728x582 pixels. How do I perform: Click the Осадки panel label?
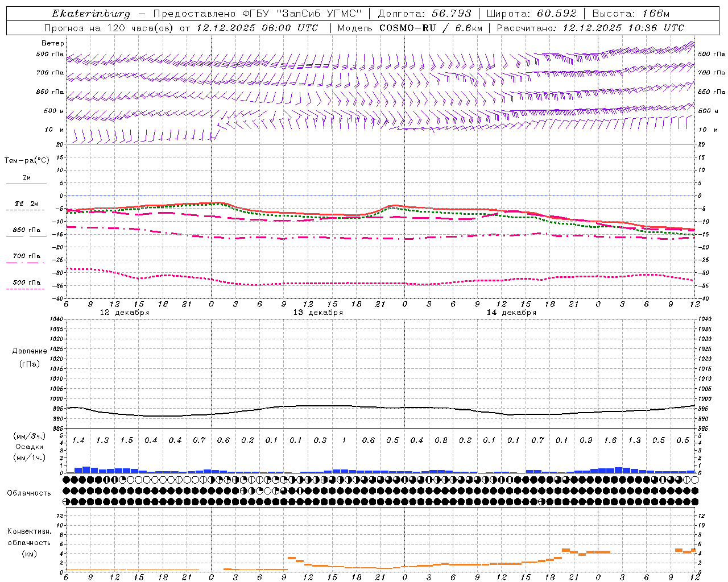tap(30, 447)
